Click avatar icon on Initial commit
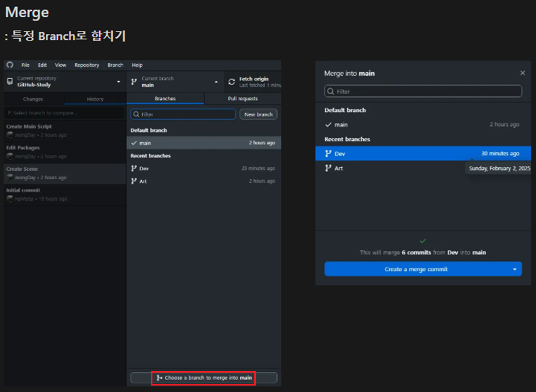 pyautogui.click(x=10, y=199)
